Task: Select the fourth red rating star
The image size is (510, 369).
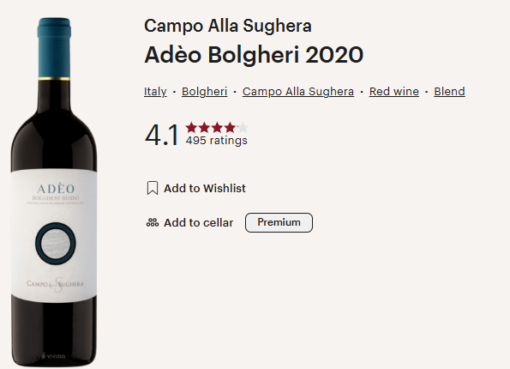Action: tap(230, 127)
